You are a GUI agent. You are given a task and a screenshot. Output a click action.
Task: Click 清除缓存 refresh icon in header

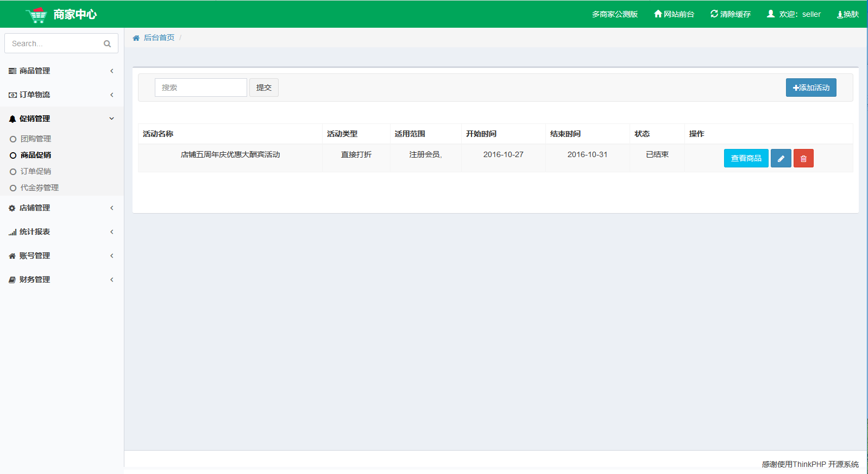click(x=714, y=14)
